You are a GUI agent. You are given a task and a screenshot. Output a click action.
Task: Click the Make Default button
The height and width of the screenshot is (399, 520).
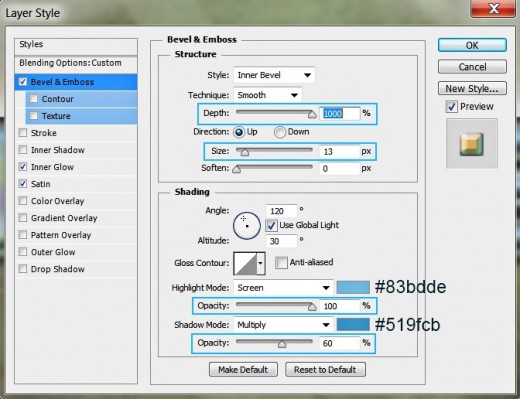pos(243,370)
